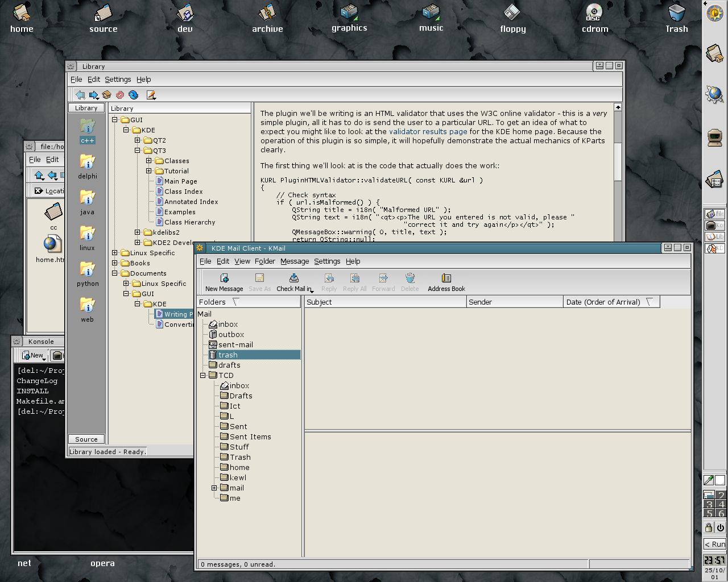Click the Reload icon in Library toolbar
The height and width of the screenshot is (582, 728).
(x=134, y=95)
